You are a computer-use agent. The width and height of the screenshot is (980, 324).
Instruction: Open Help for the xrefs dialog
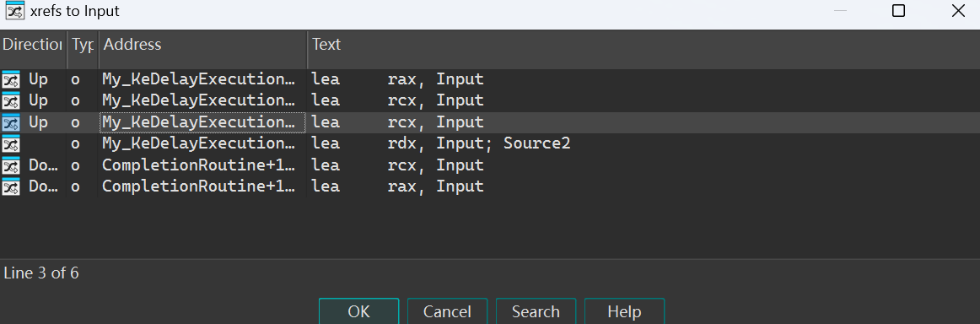coord(624,311)
